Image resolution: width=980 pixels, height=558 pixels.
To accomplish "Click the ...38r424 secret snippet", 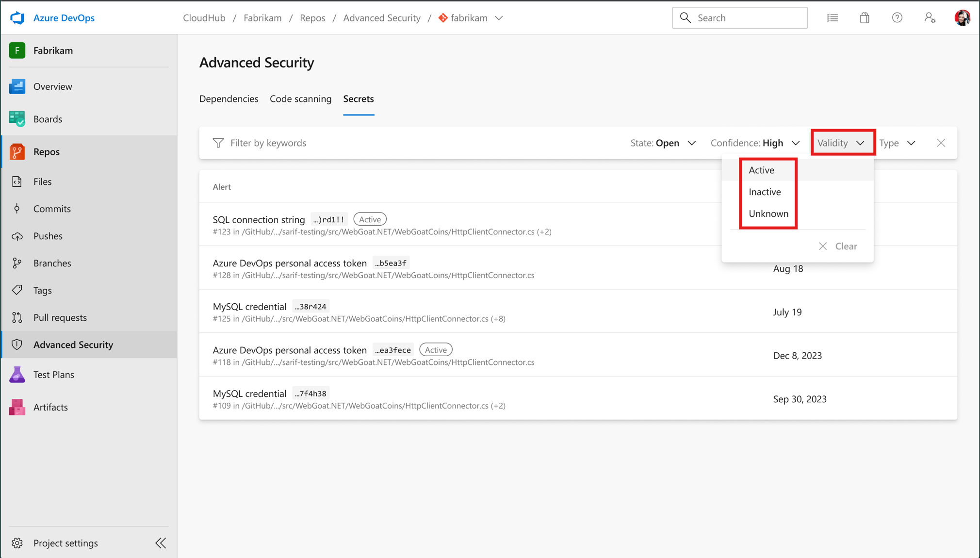I will coord(311,307).
